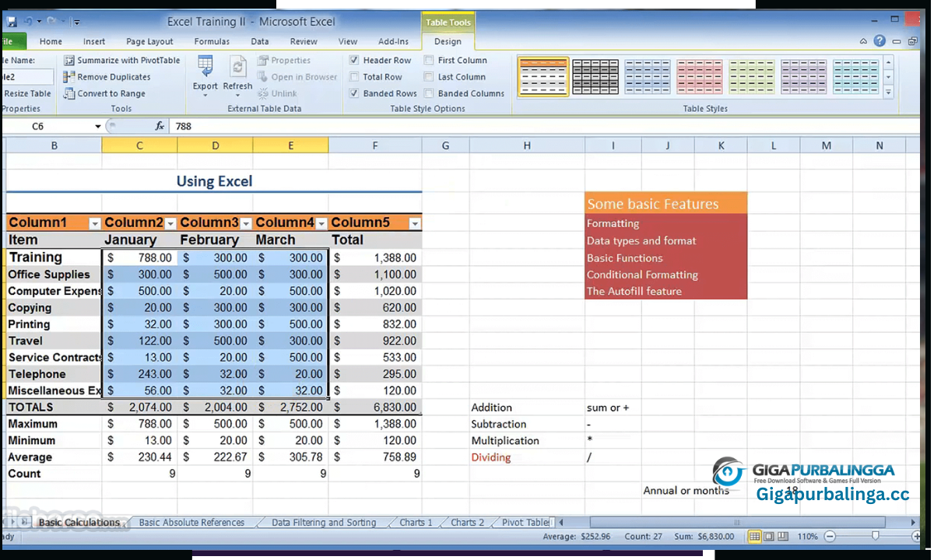This screenshot has height=560, width=934.
Task: Open the Column1 filter dropdown
Action: point(95,224)
